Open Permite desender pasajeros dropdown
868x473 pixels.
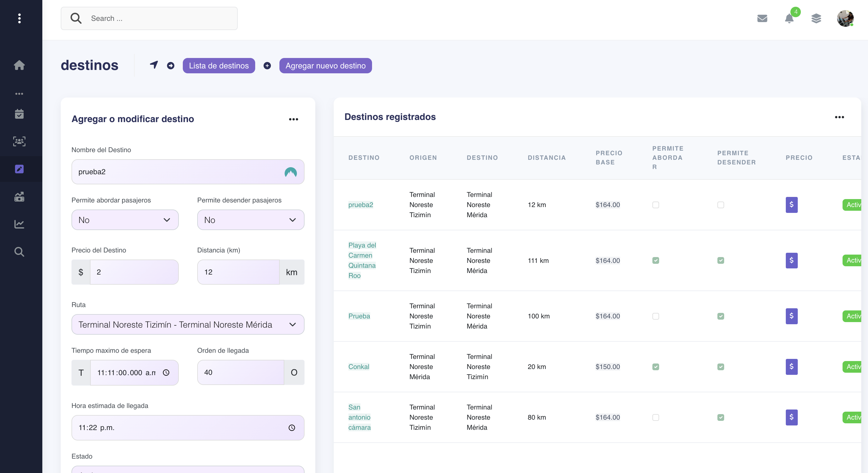coord(250,220)
